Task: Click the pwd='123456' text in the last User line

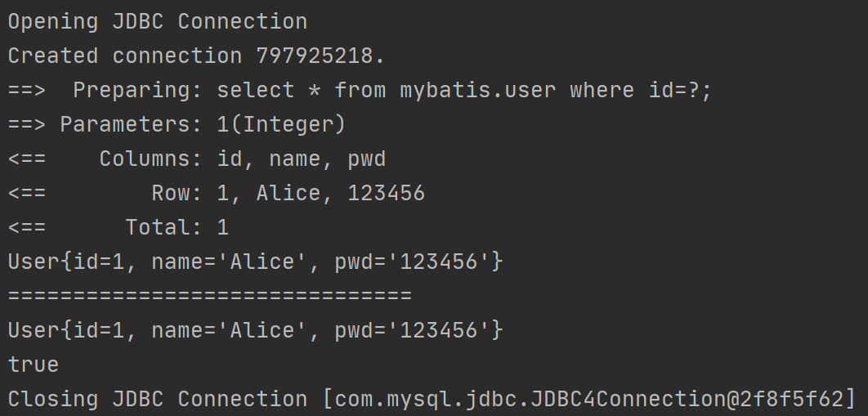Action: [x=419, y=330]
